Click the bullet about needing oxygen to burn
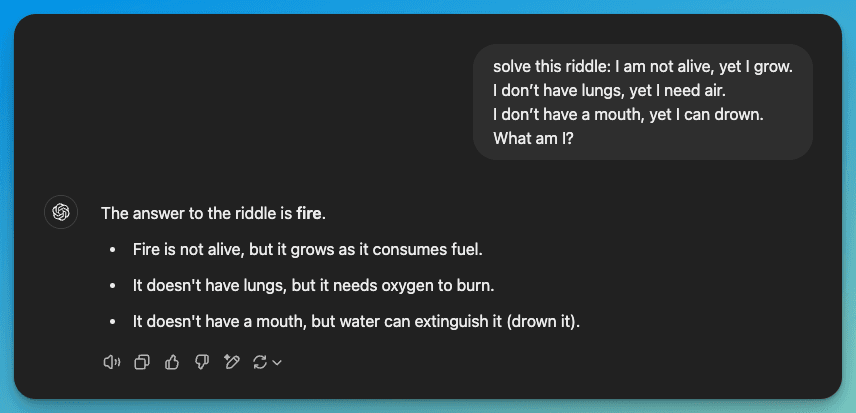This screenshot has width=856, height=413. click(x=314, y=285)
